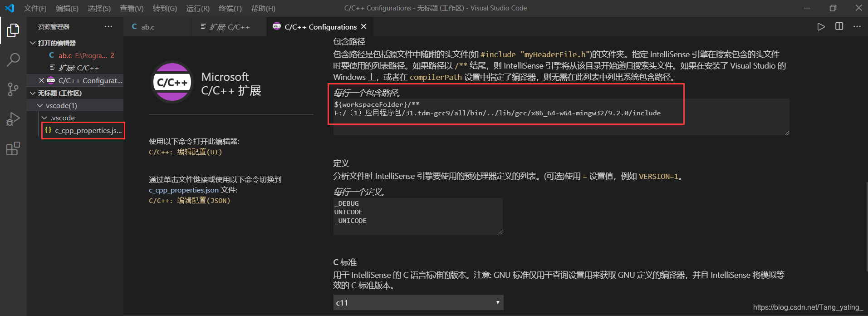The image size is (868, 316).
Task: Open the Run and Debug view
Action: tap(13, 119)
